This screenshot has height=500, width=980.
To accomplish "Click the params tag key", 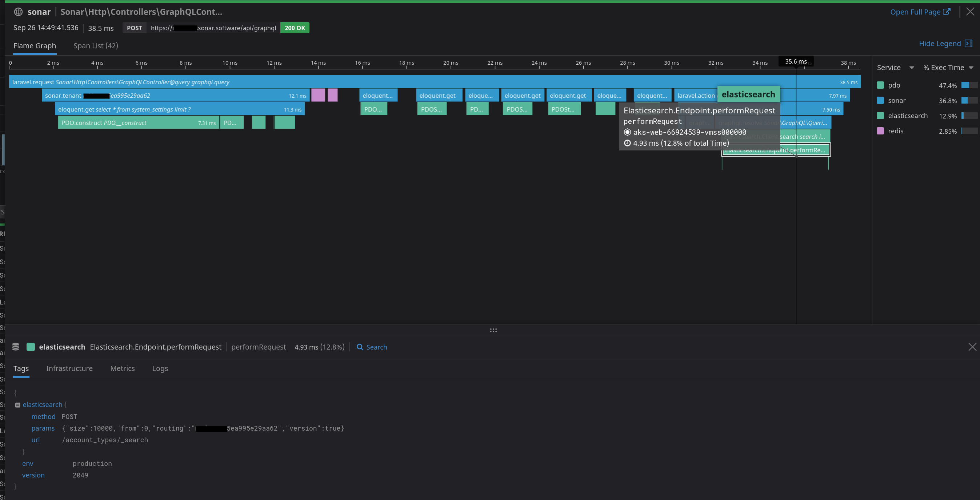I will pos(43,428).
